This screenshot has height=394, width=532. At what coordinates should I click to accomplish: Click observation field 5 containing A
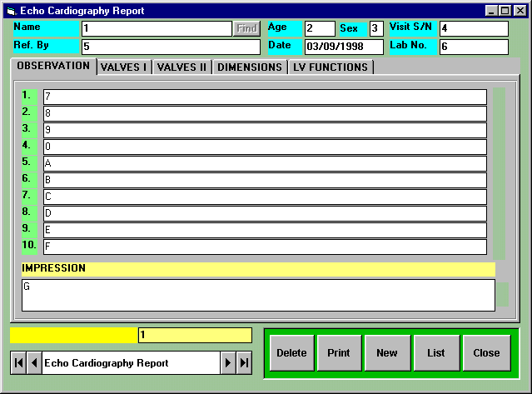point(265,163)
